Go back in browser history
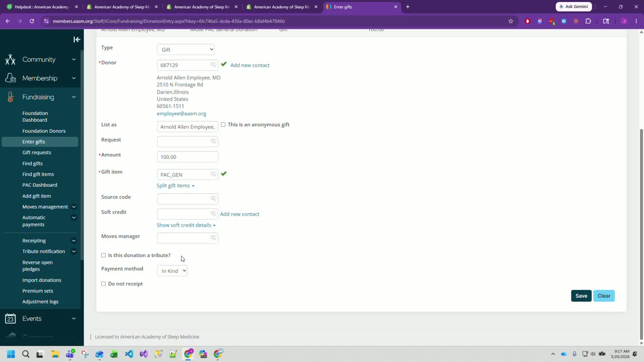This screenshot has height=362, width=644. [8, 21]
